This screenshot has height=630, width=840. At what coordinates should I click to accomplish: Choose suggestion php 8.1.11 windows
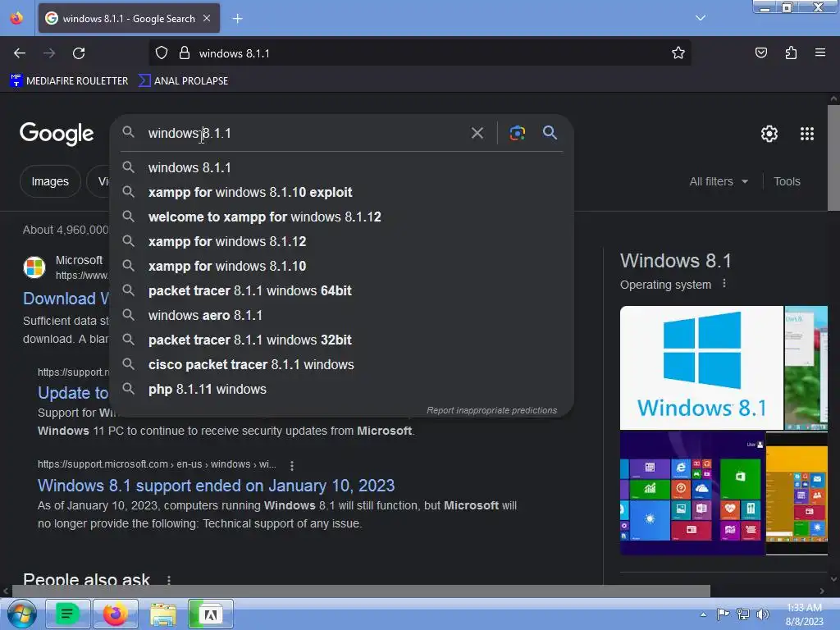click(342, 390)
